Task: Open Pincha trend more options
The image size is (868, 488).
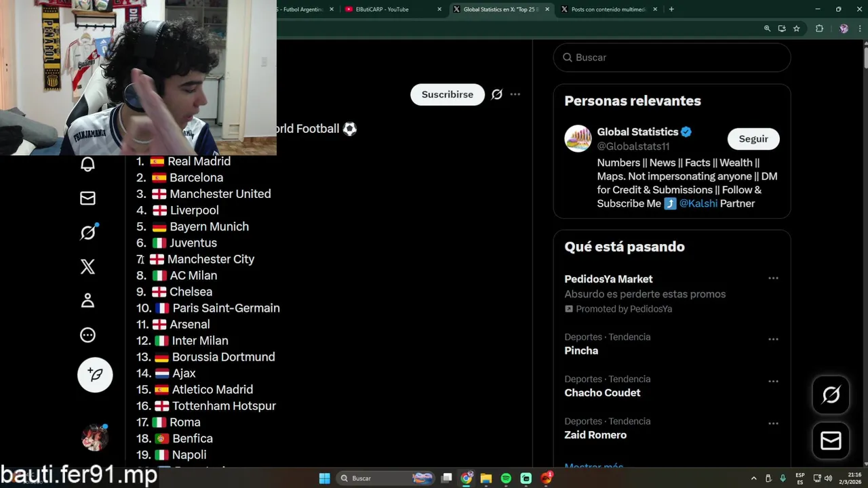Action: point(773,339)
